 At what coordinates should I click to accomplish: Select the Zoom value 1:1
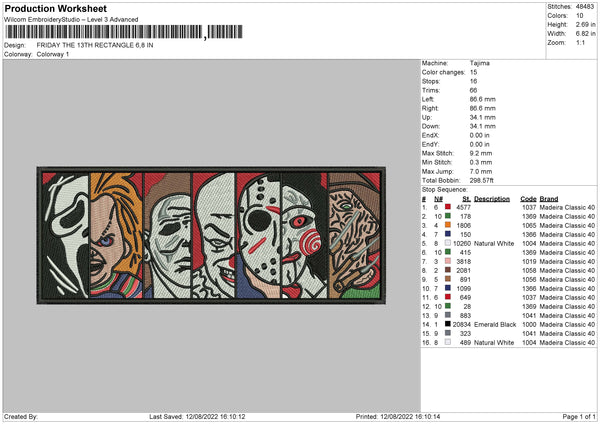coord(580,42)
